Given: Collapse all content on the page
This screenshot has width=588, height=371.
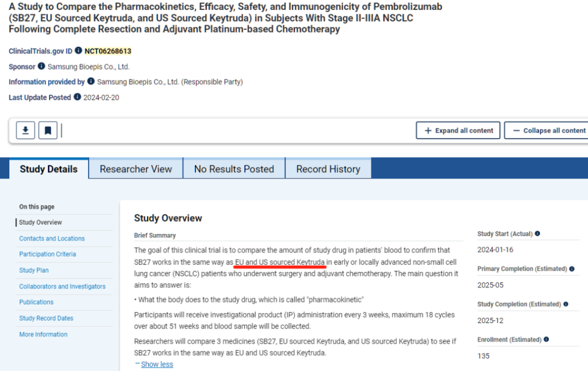Looking at the screenshot, I should [547, 131].
